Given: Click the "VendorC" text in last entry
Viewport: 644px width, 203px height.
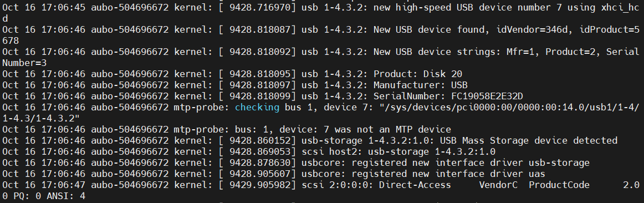Looking at the screenshot, I should [498, 185].
